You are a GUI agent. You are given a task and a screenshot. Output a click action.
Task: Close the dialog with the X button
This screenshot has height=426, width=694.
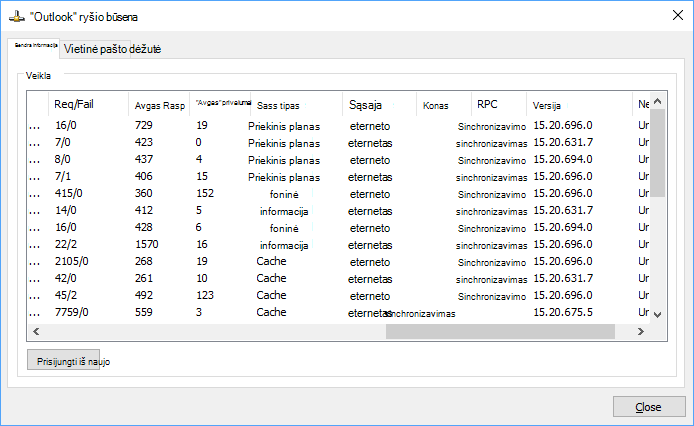tap(677, 15)
